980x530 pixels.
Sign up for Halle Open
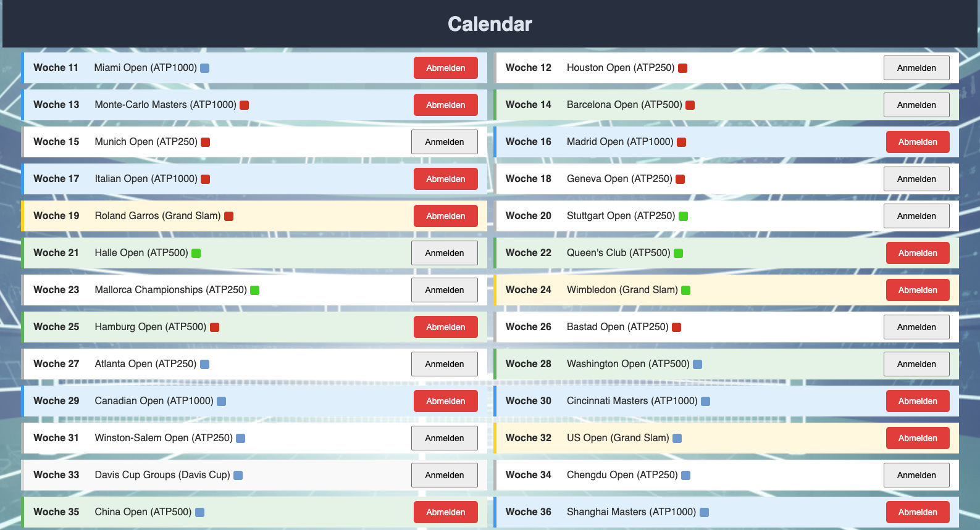[445, 253]
